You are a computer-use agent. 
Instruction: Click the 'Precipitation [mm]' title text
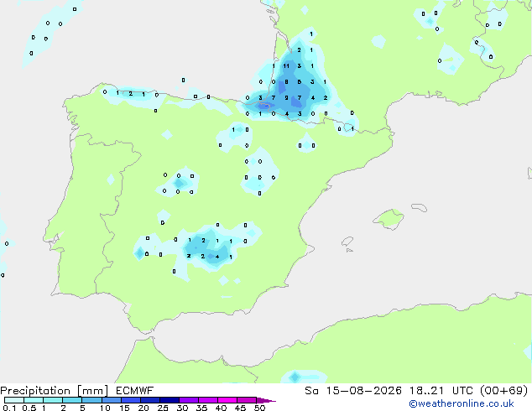tap(54, 391)
